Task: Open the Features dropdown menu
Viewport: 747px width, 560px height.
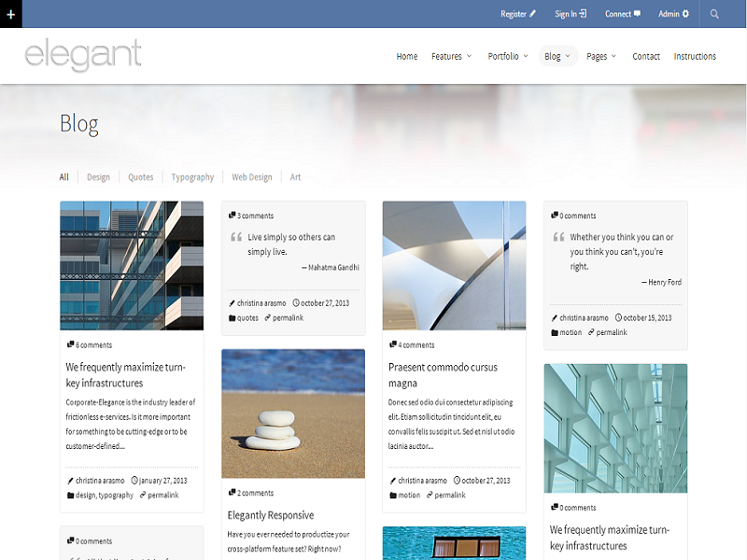Action: (452, 56)
